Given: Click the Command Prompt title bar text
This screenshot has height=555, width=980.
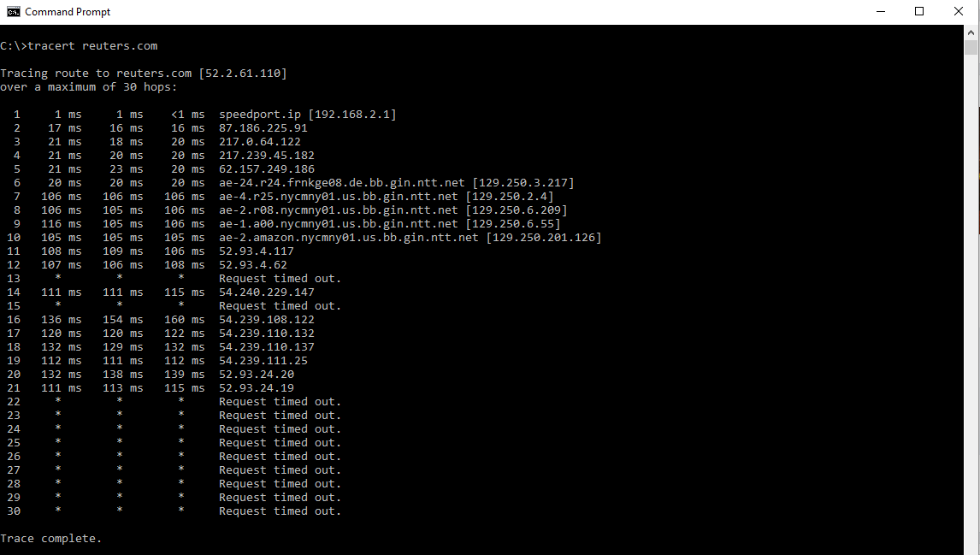Looking at the screenshot, I should tap(67, 11).
